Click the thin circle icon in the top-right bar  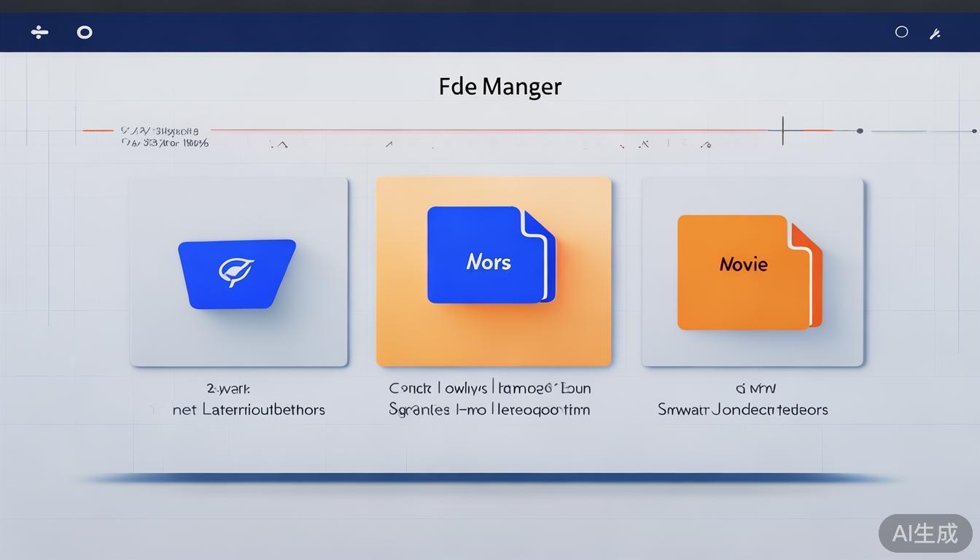click(901, 32)
